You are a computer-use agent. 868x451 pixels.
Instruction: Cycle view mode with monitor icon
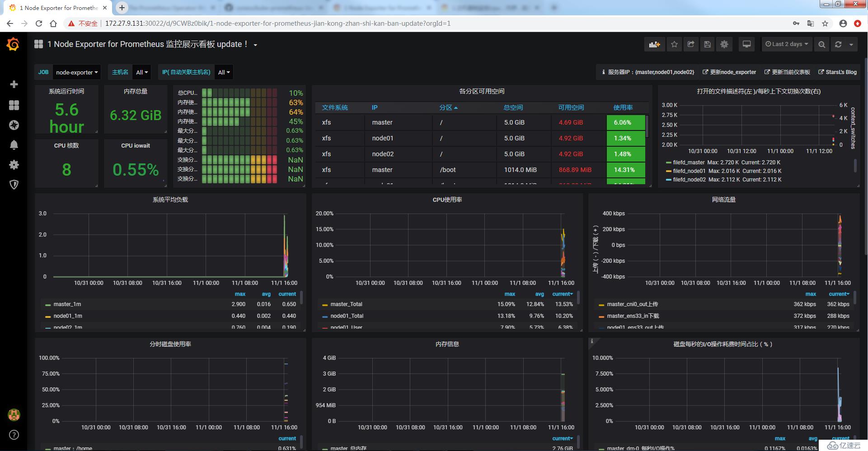click(x=746, y=44)
